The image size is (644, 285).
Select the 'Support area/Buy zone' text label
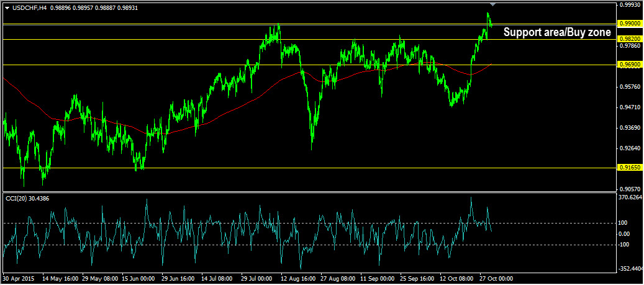557,32
